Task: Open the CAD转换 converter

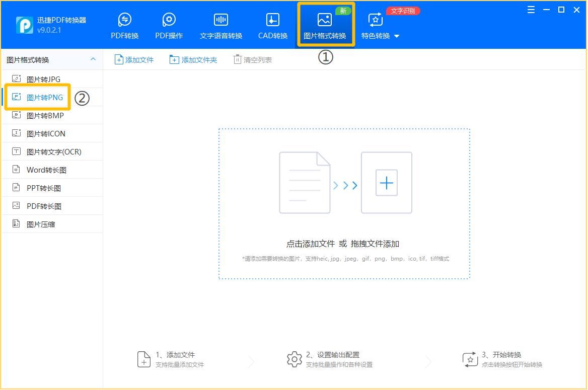Action: tap(272, 24)
